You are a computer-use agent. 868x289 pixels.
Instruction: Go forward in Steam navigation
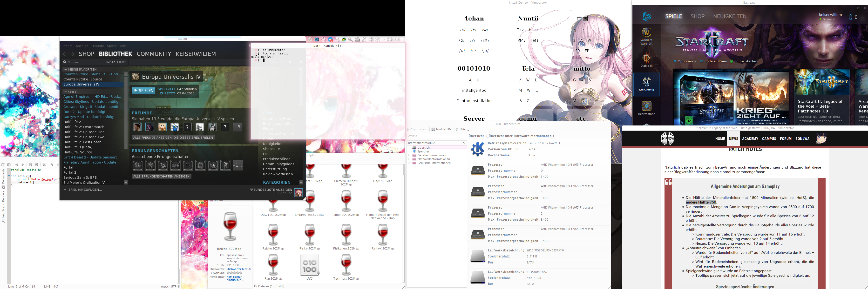coord(72,54)
